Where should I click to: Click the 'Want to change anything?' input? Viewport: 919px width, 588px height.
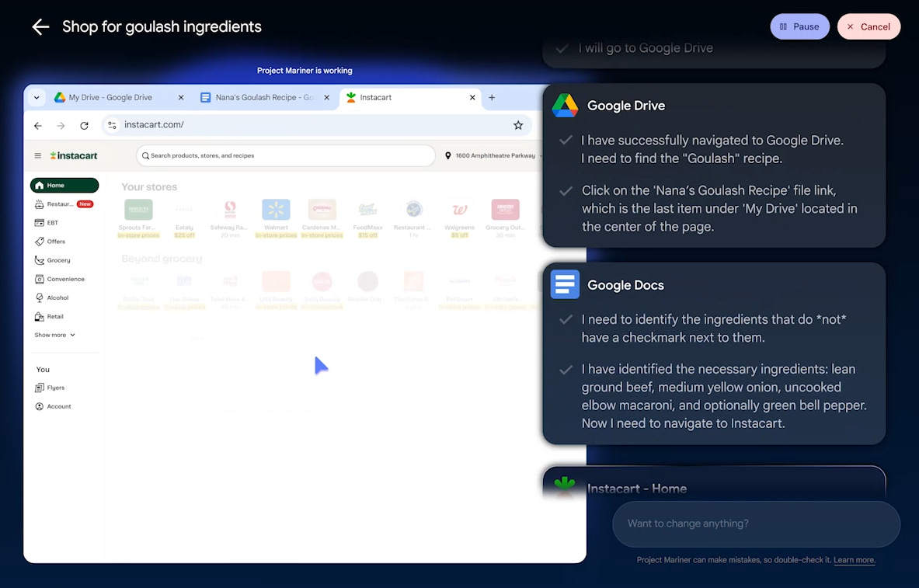click(756, 524)
